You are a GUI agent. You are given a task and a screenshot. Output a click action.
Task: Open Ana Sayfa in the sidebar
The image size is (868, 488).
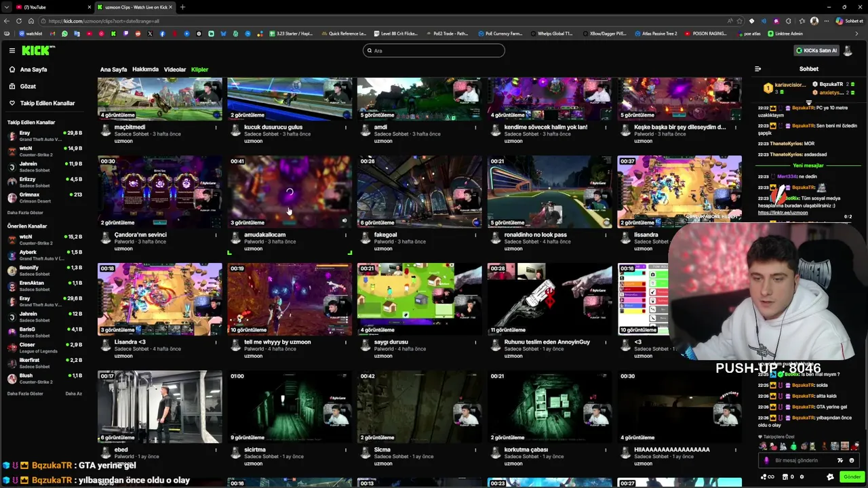pos(33,69)
